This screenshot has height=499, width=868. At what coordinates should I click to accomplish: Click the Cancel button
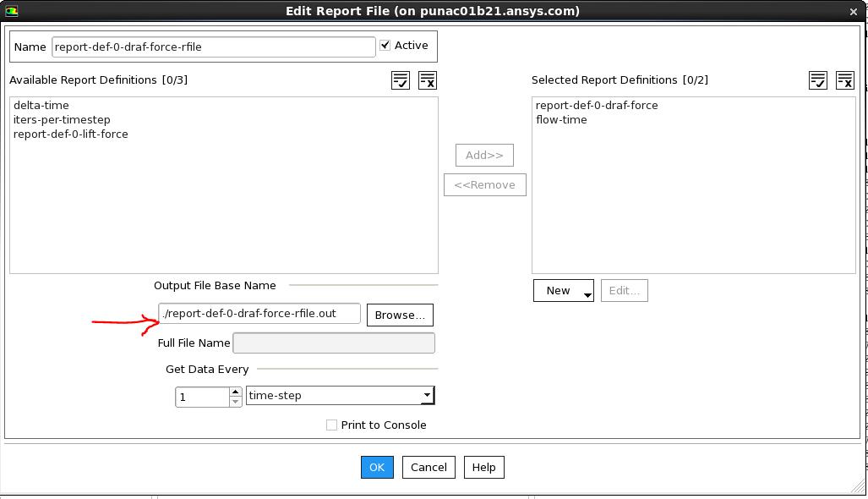429,468
